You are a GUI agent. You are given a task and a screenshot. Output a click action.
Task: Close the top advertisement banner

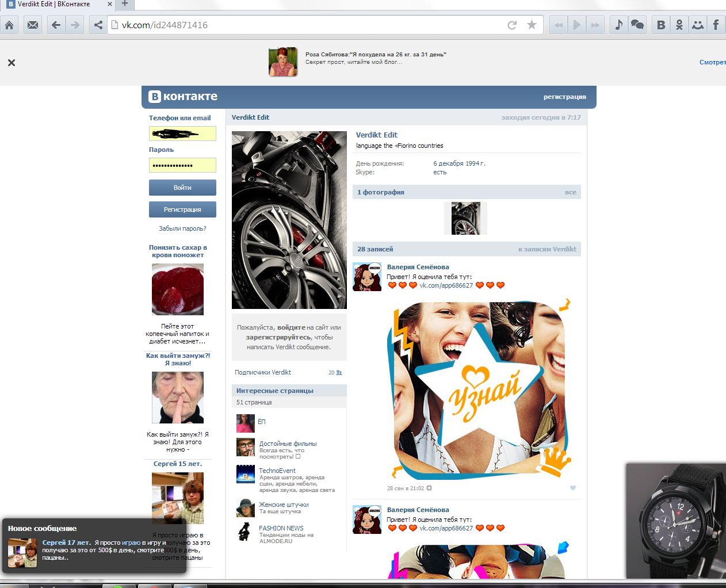click(12, 63)
